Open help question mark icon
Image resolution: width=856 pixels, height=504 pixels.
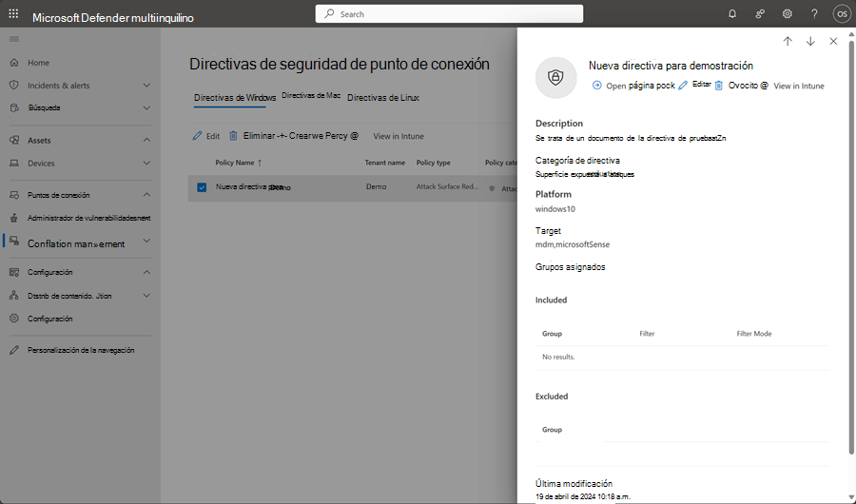pyautogui.click(x=814, y=14)
